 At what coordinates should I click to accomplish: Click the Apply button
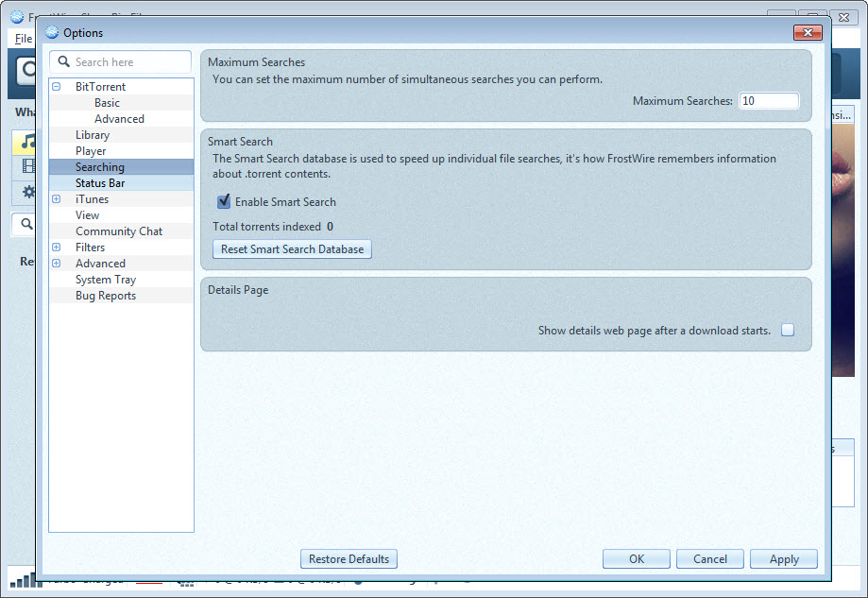(784, 558)
